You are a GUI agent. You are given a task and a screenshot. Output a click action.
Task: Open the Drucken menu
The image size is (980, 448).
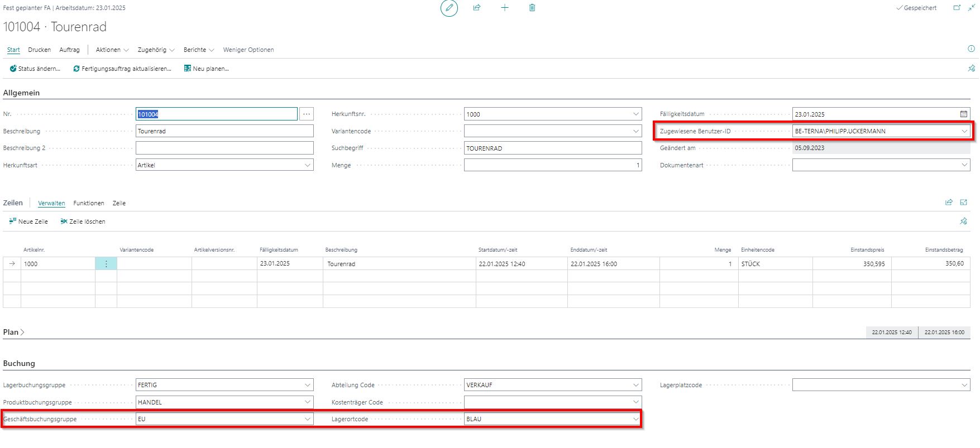(x=40, y=50)
